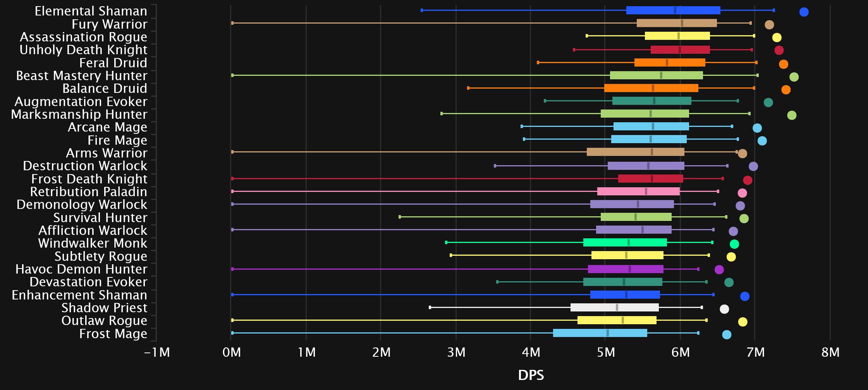Select the Augmentation Evoker teal box
This screenshot has width=868, height=390.
[x=651, y=101]
